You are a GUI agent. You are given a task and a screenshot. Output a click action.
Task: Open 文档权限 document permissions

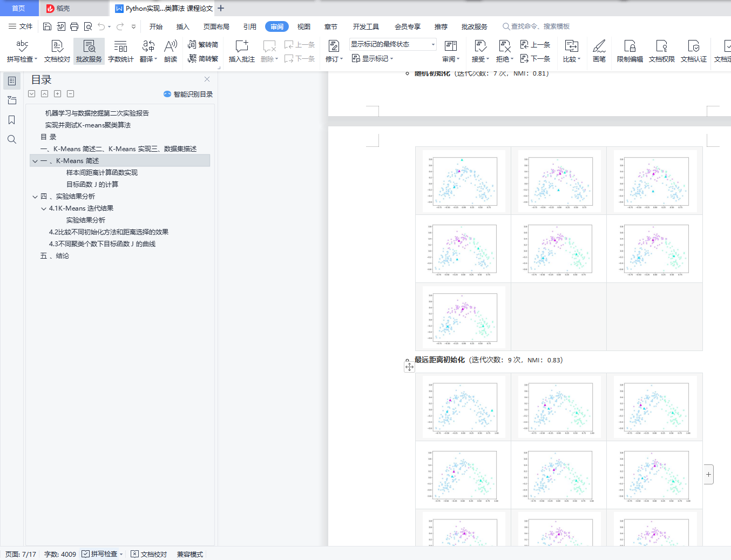(x=662, y=51)
